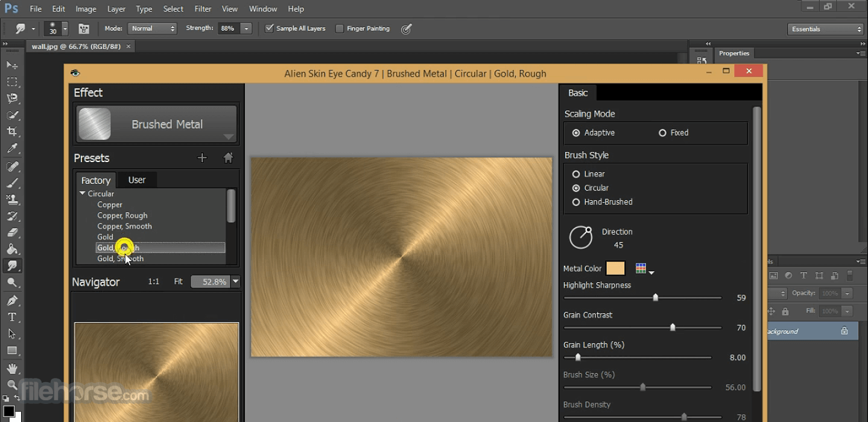Select the Paint Bucket tool
The image size is (868, 422).
pos(11,249)
